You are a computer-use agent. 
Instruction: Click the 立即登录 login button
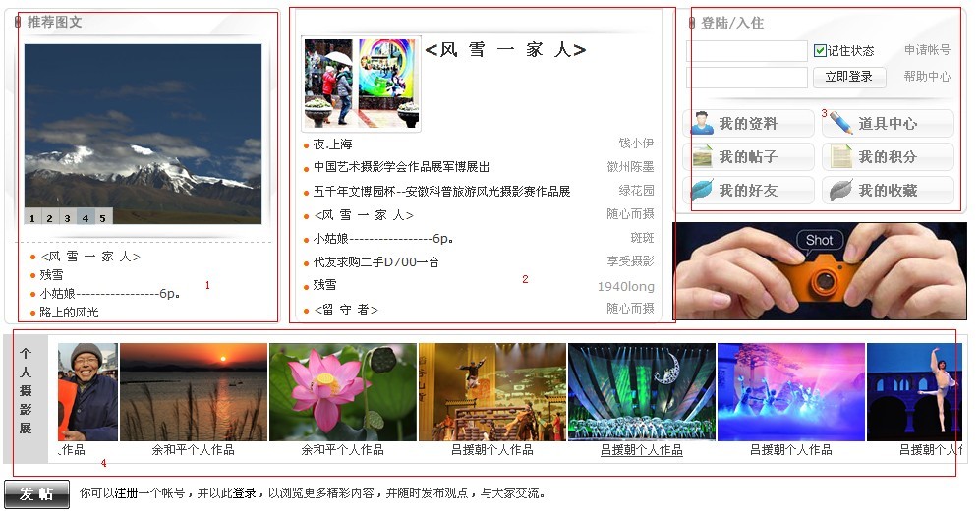848,77
